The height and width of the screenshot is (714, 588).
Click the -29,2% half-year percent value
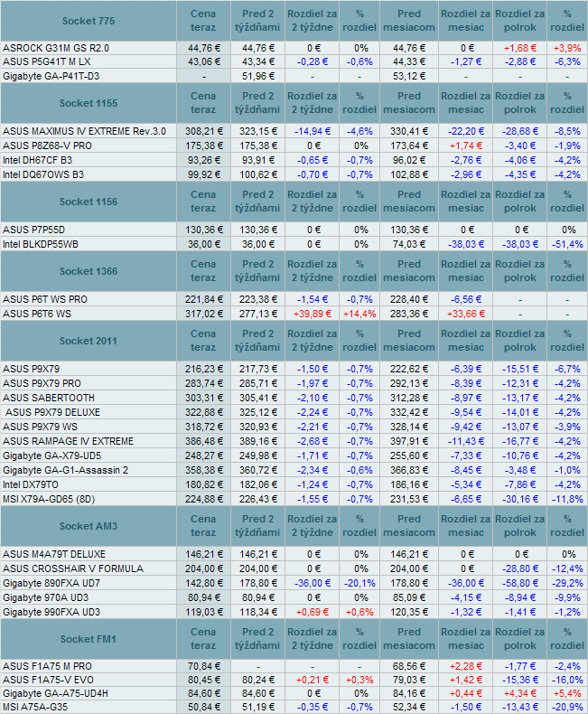(x=567, y=583)
